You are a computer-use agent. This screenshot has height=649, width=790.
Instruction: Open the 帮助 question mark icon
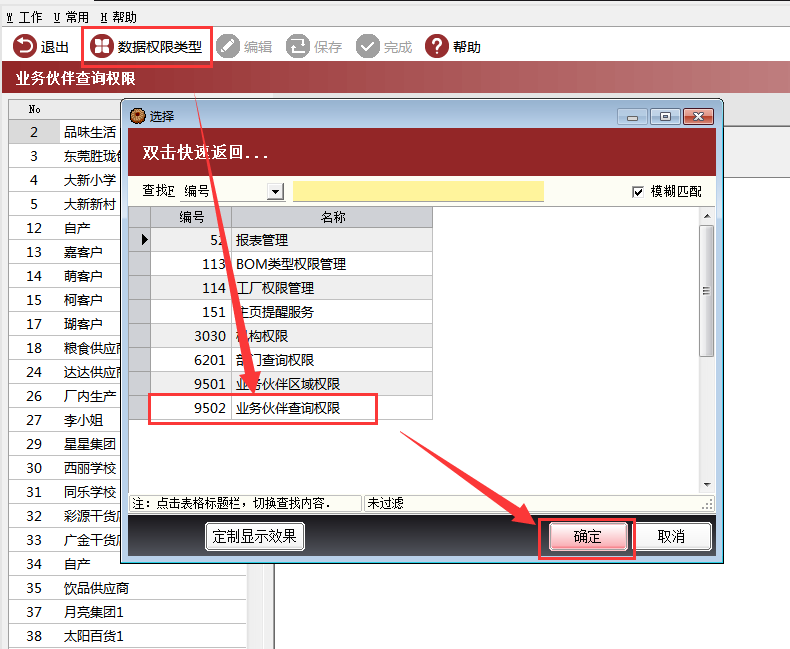click(437, 46)
